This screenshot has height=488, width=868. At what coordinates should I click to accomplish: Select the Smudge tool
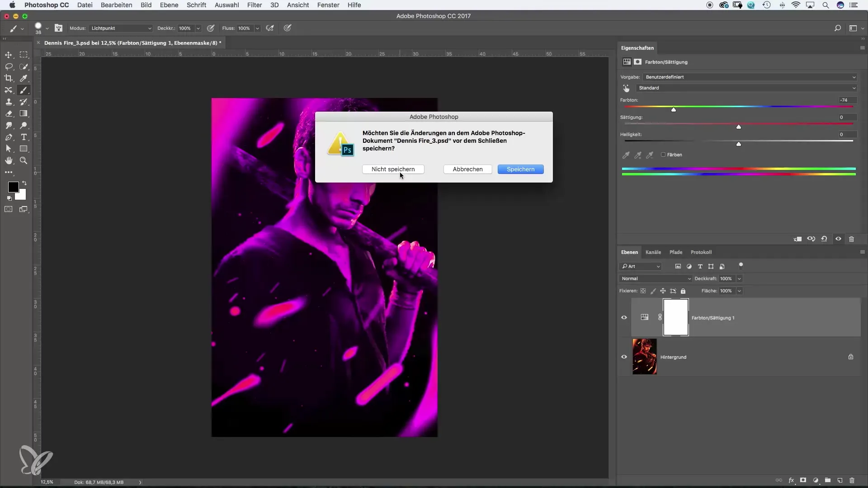[9, 125]
